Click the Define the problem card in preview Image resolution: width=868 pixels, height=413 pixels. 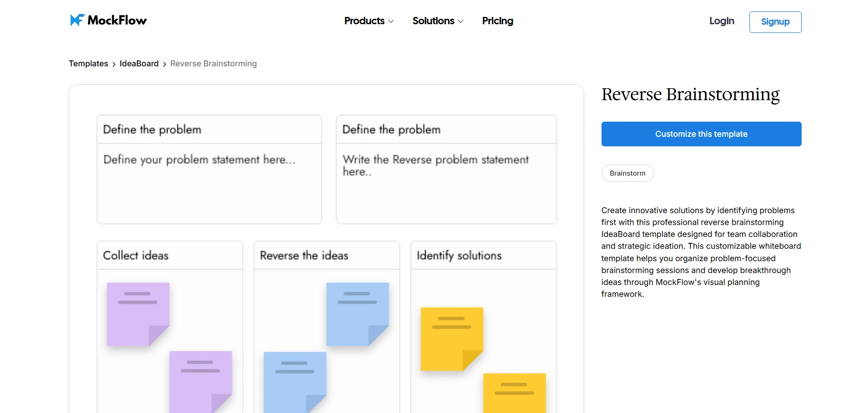[209, 169]
